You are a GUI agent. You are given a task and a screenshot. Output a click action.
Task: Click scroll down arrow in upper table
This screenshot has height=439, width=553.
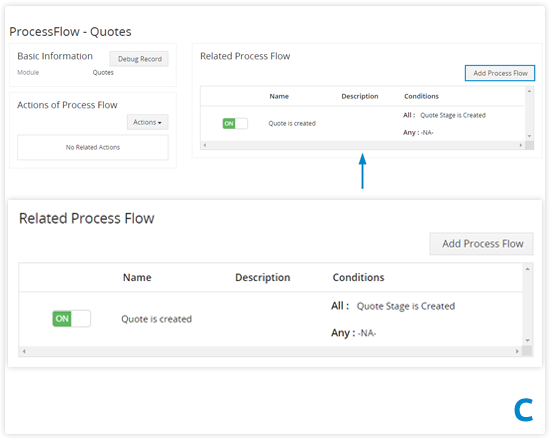[x=529, y=136]
